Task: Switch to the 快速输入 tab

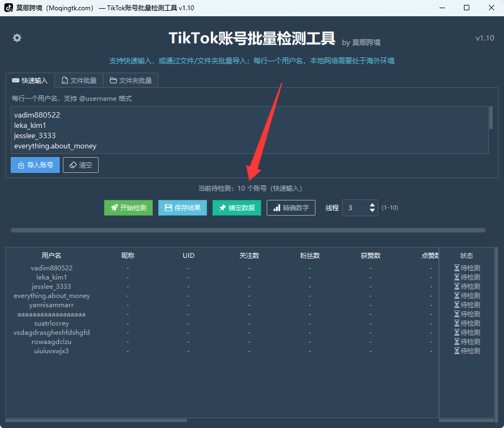Action: point(30,80)
